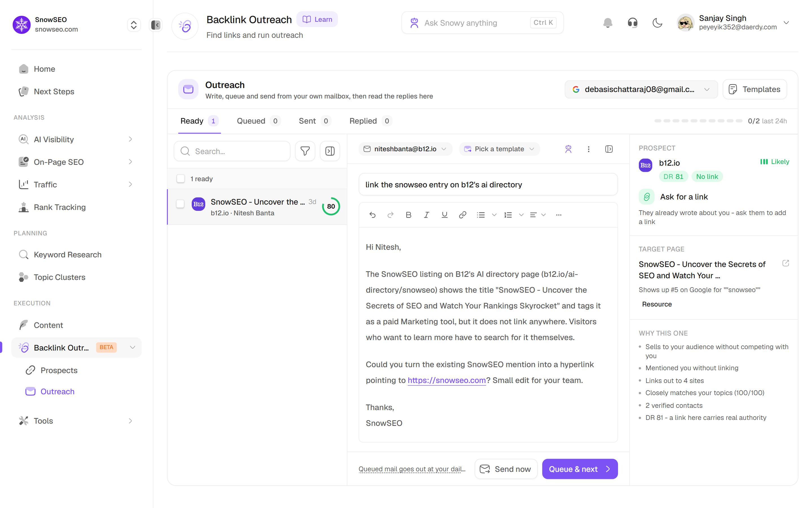Insert a bulleted list
812x508 pixels.
(x=481, y=215)
